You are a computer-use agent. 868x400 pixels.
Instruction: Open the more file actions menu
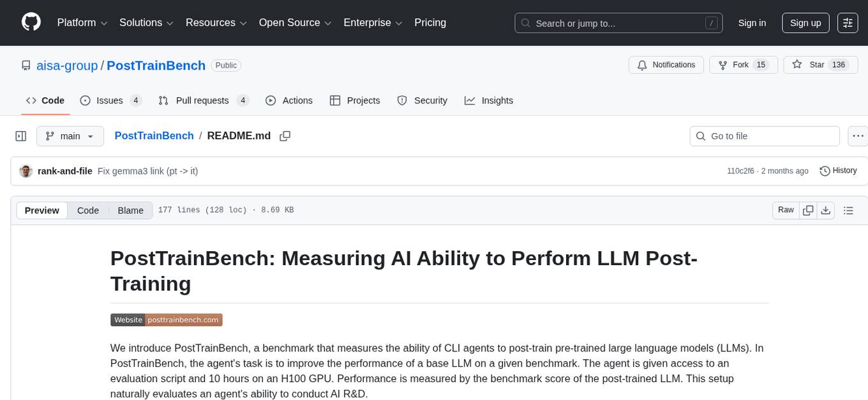coord(858,136)
